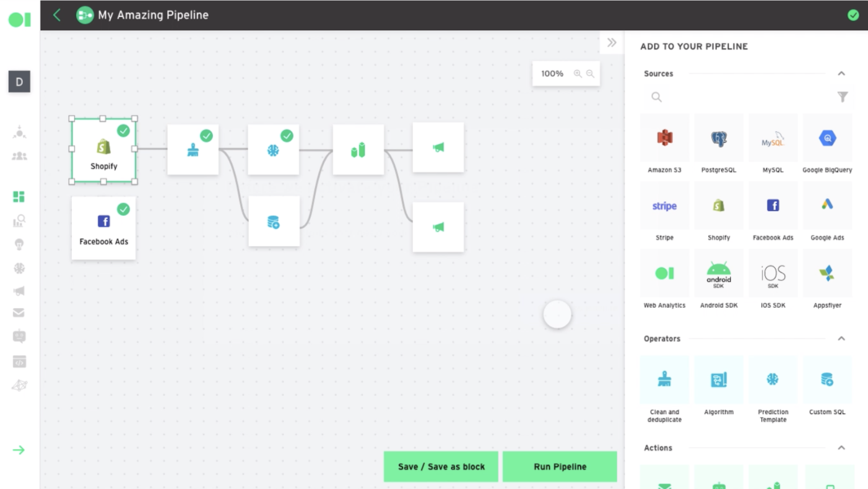
Task: Open the filter for sources
Action: click(x=842, y=97)
